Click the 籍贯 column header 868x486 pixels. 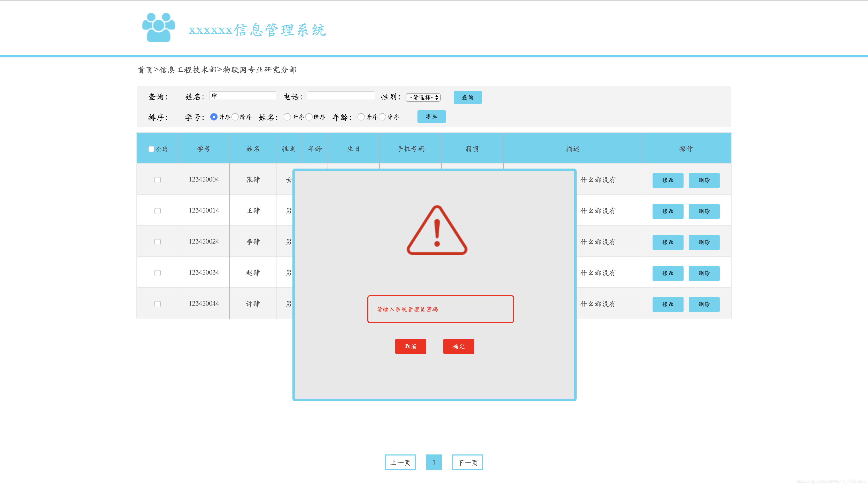[472, 149]
